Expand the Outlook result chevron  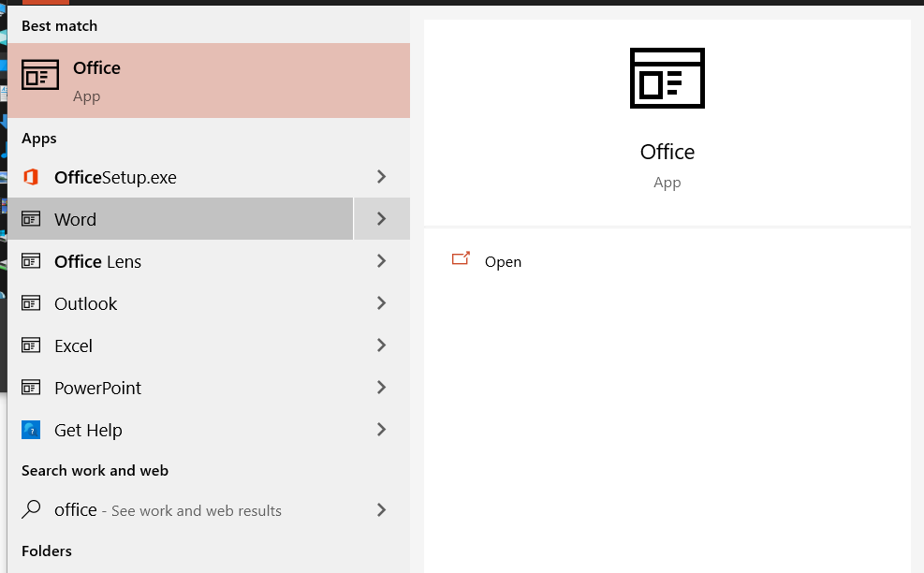382,303
